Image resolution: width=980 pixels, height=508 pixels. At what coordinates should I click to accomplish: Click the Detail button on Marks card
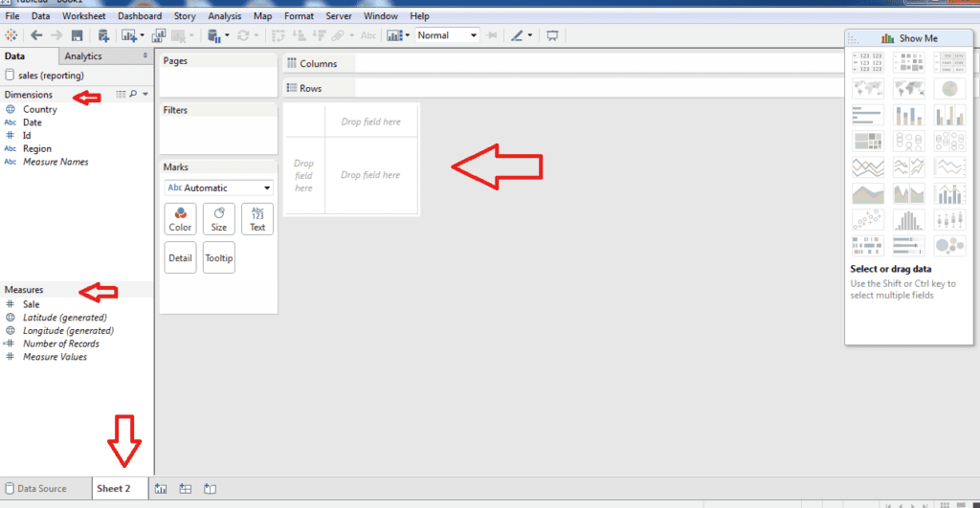pyautogui.click(x=180, y=258)
